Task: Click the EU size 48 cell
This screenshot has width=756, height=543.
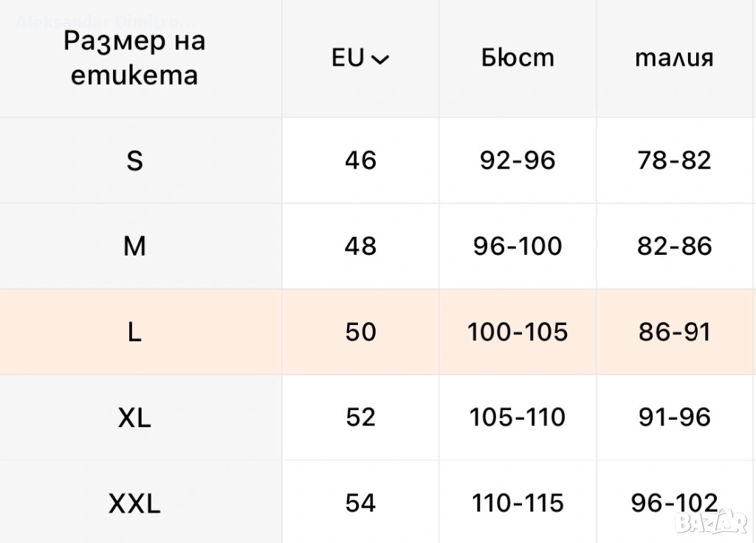Action: tap(360, 246)
